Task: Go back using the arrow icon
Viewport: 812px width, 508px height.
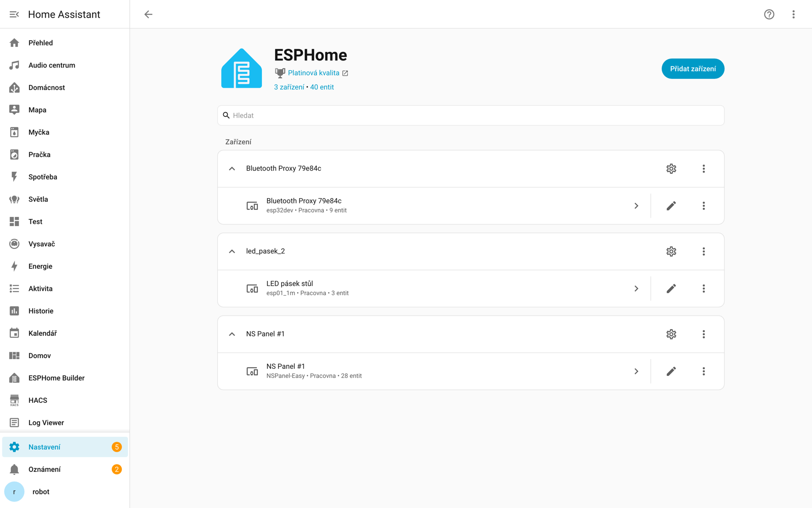Action: point(148,14)
